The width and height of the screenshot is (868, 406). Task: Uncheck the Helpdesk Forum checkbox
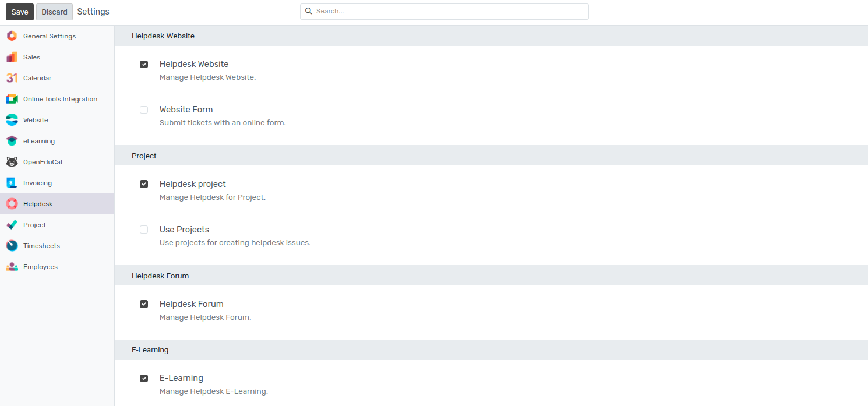[144, 304]
